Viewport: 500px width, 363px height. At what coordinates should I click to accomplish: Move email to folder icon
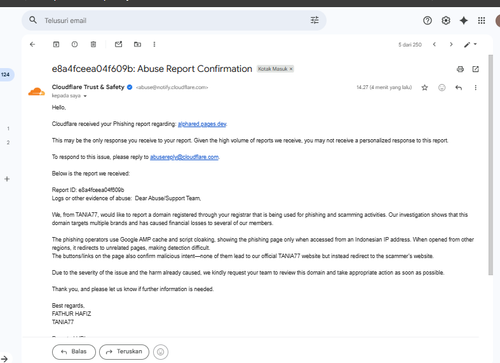[x=137, y=44]
